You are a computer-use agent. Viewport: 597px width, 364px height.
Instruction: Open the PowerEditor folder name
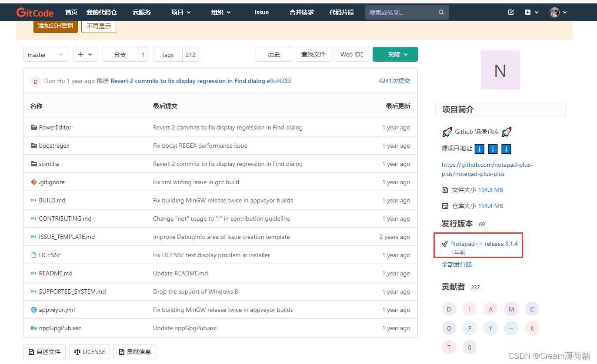tap(55, 127)
